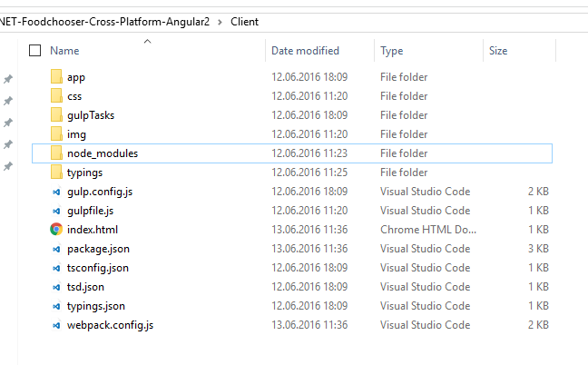Image resolution: width=588 pixels, height=365 pixels.
Task: Select the typings folder name
Action: (x=84, y=173)
